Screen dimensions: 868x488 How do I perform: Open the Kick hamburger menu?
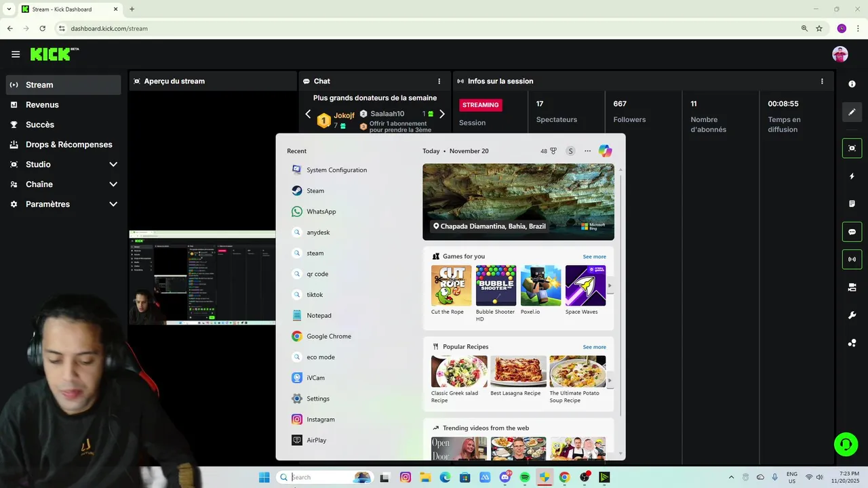click(x=16, y=54)
